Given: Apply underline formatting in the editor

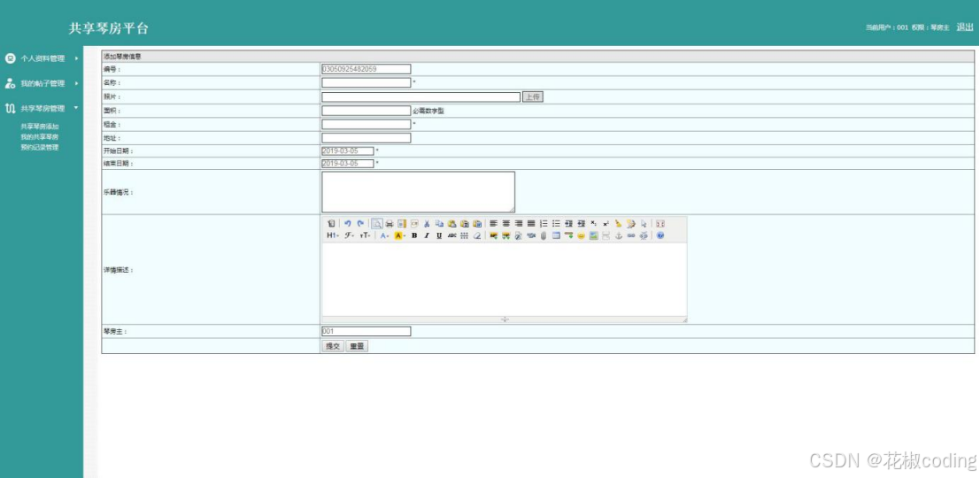Looking at the screenshot, I should (x=439, y=235).
